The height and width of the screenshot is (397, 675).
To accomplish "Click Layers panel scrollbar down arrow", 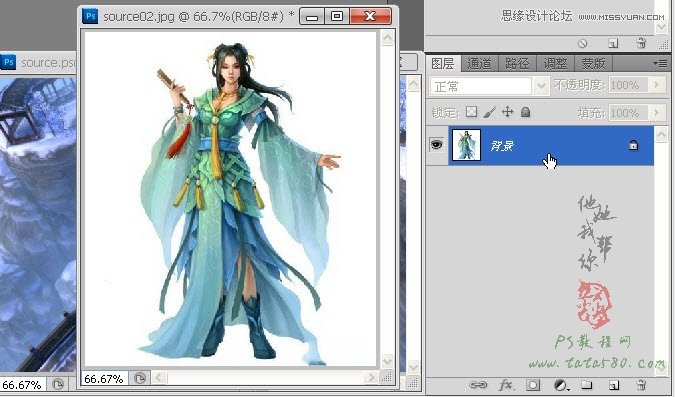I will pyautogui.click(x=662, y=368).
